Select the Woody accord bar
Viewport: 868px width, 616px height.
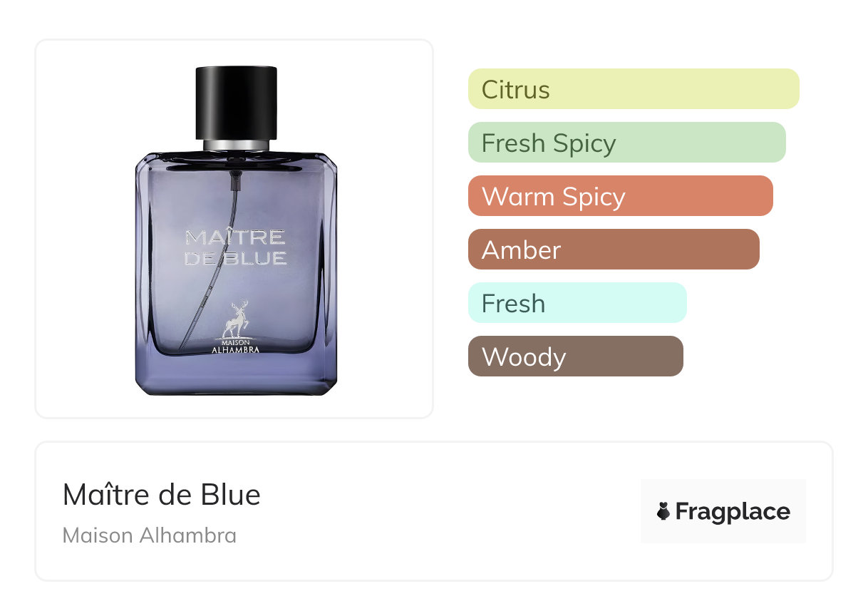pyautogui.click(x=576, y=356)
